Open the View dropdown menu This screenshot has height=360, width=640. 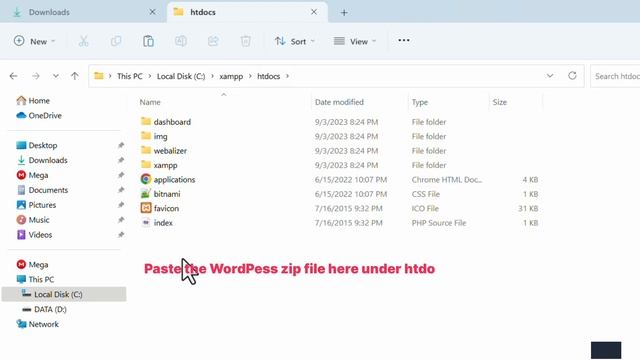[355, 41]
